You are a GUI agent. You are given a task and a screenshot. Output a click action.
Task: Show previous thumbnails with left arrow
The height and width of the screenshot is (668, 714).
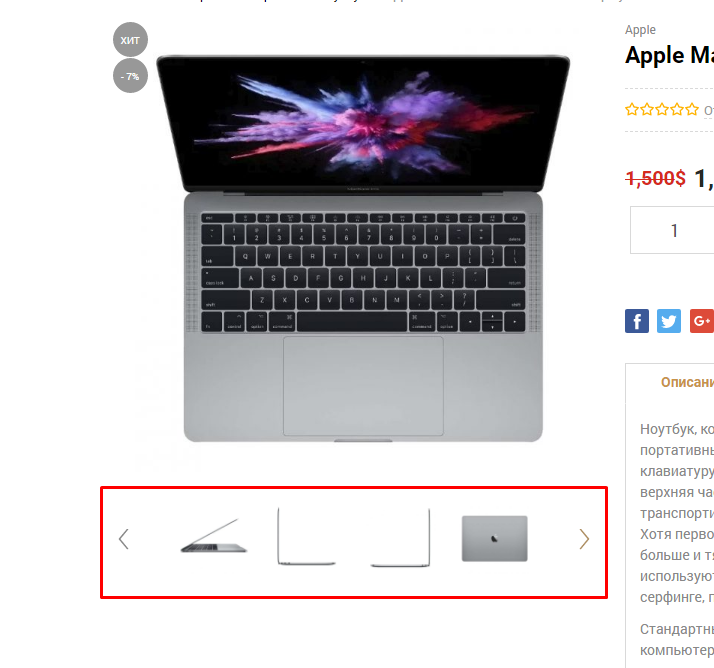123,539
